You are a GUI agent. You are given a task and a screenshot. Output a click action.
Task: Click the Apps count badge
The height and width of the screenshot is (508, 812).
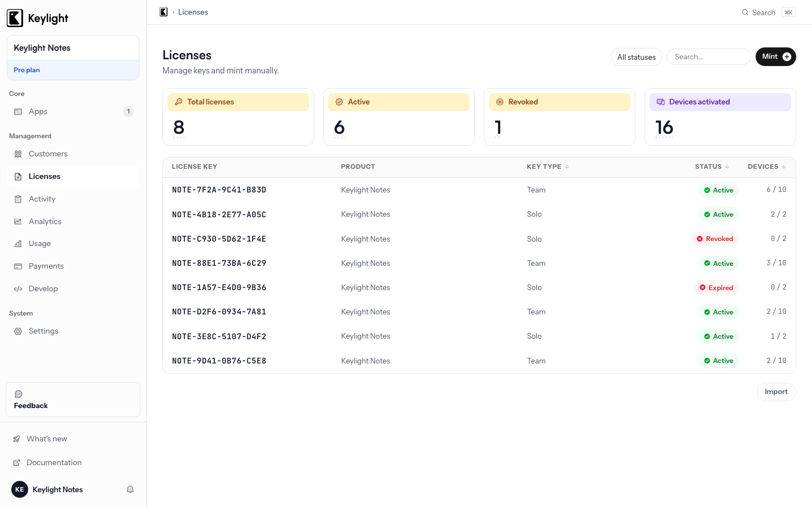point(129,112)
